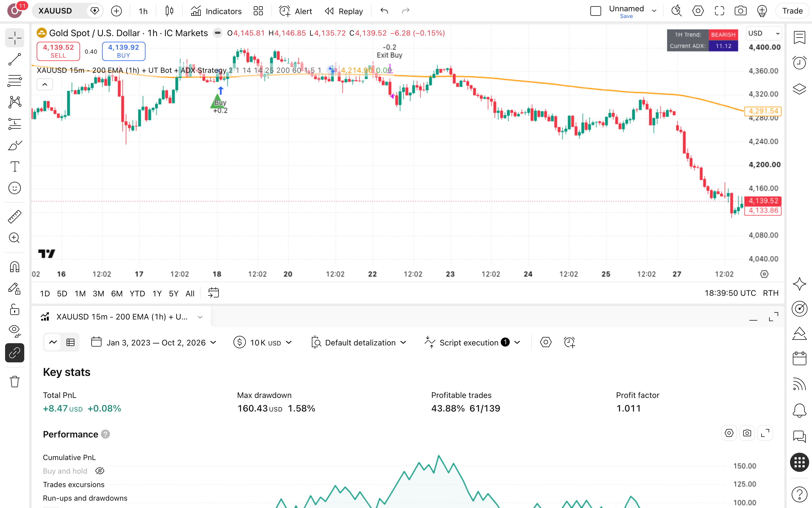Hide all drawings with eye icon
Screen dimensions: 812x508
15,331
